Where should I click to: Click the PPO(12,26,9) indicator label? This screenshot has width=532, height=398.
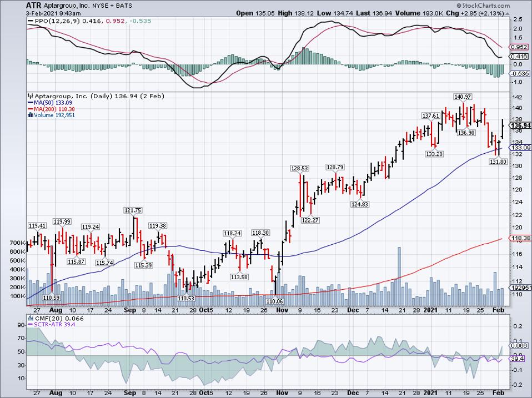click(x=58, y=21)
